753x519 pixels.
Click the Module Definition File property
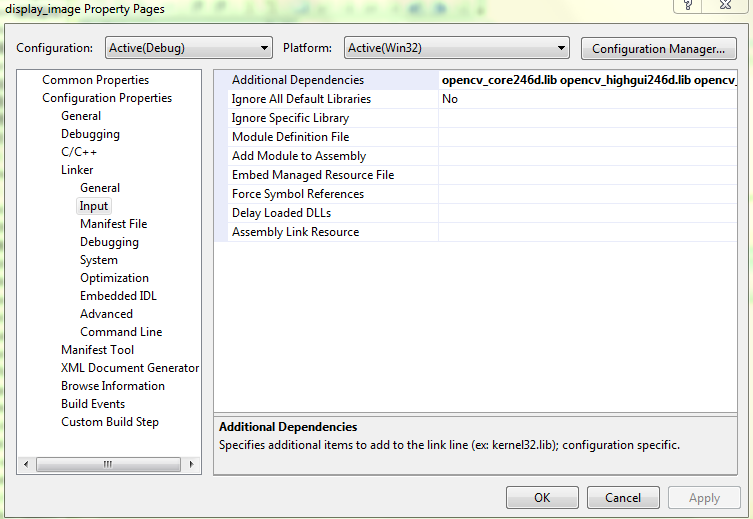(x=290, y=137)
